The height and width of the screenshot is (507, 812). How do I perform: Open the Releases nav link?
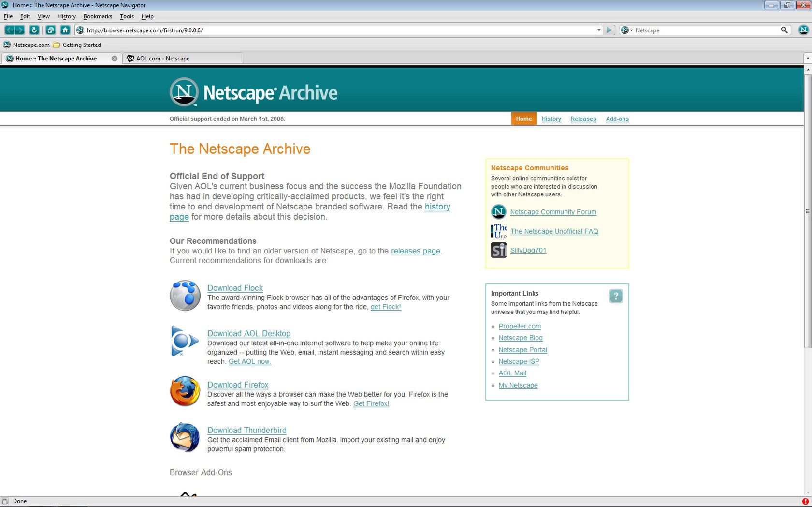pos(583,119)
